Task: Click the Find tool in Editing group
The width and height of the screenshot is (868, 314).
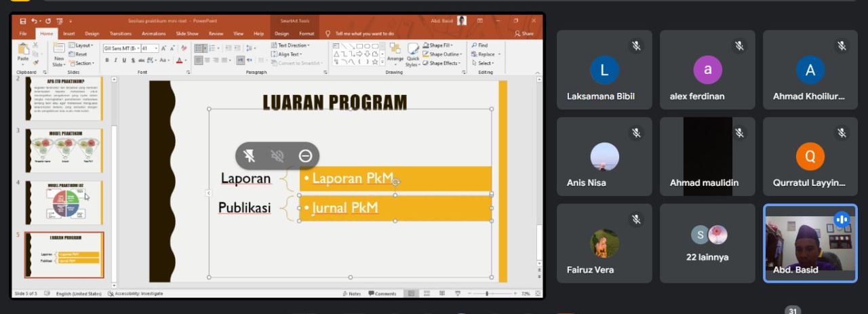Action: pyautogui.click(x=479, y=45)
